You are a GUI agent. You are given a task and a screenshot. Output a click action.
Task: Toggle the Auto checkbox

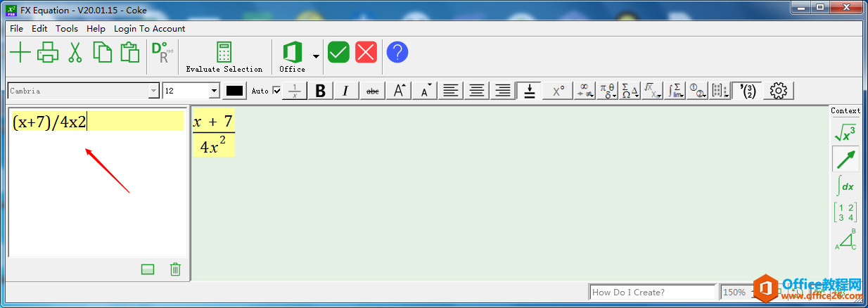[x=276, y=91]
